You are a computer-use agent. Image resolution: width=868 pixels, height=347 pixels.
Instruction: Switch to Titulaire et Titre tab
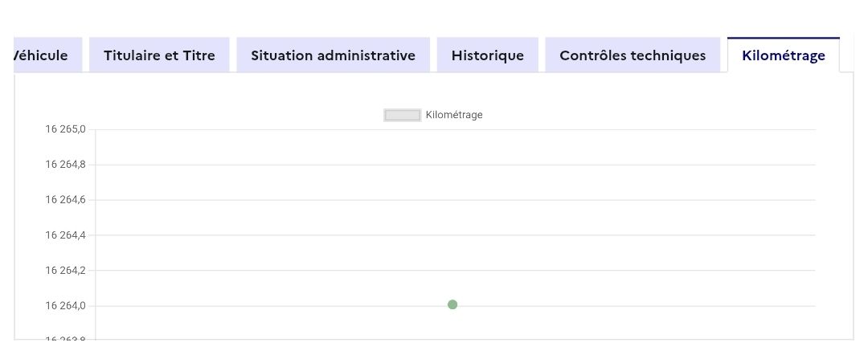coord(159,55)
